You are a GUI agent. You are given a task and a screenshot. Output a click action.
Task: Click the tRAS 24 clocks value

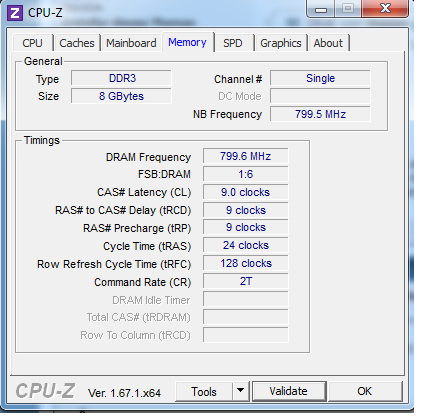pyautogui.click(x=246, y=245)
